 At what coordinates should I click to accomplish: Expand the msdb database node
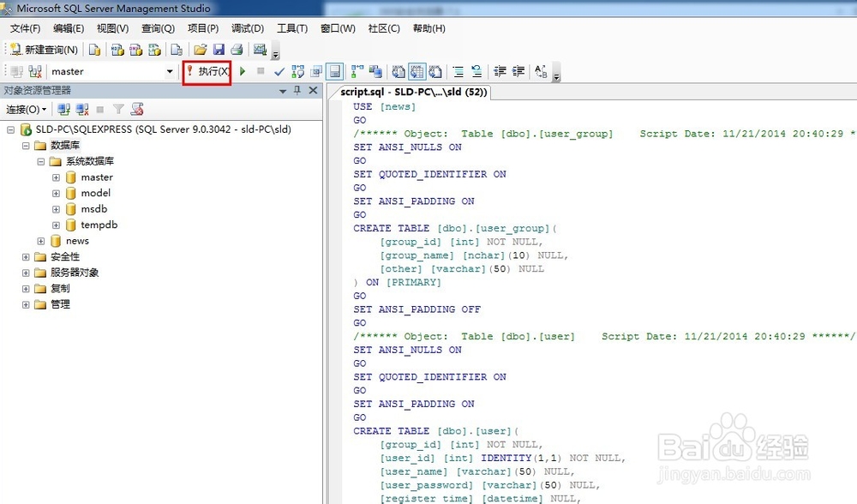(57, 209)
